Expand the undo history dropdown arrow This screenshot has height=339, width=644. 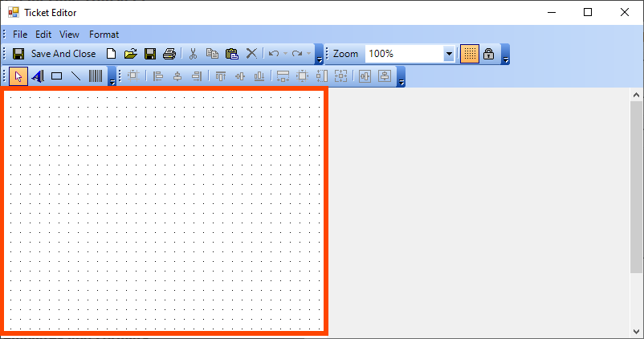click(x=285, y=54)
